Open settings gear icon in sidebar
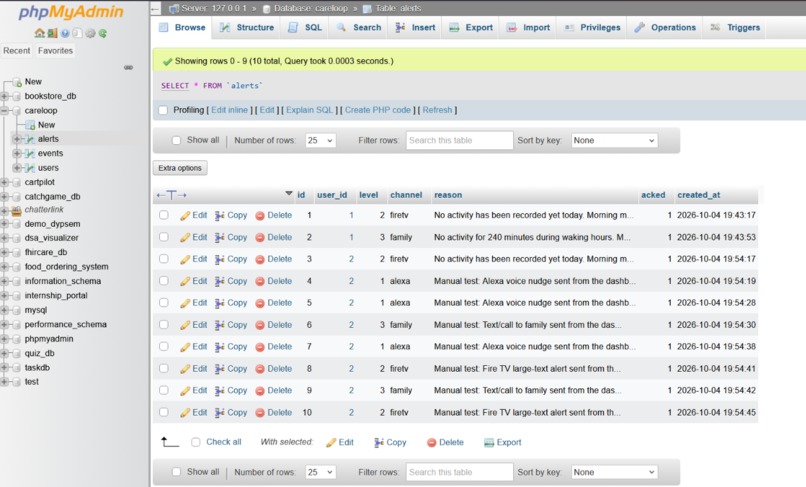 tap(90, 33)
